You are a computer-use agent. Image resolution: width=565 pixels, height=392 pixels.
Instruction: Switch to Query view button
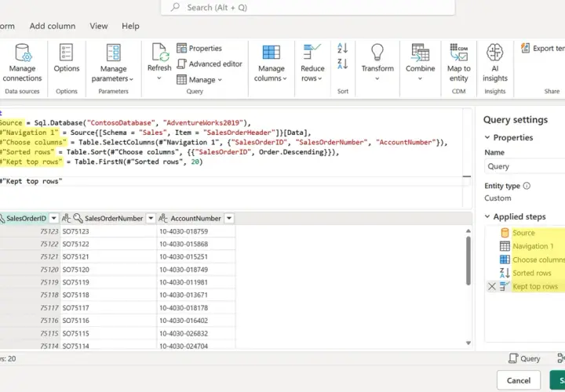click(x=524, y=358)
